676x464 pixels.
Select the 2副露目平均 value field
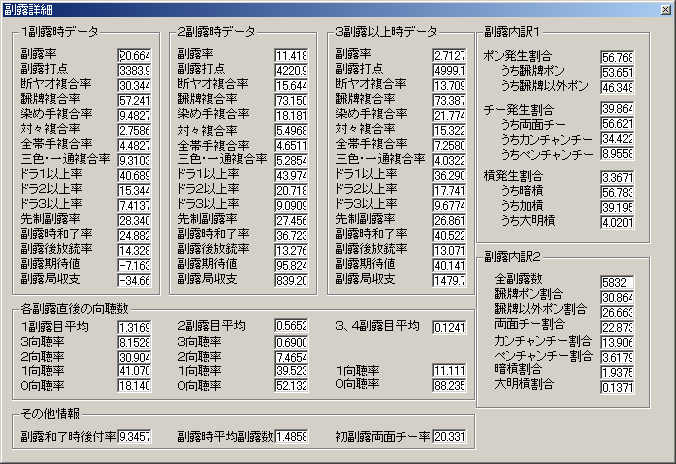(292, 327)
